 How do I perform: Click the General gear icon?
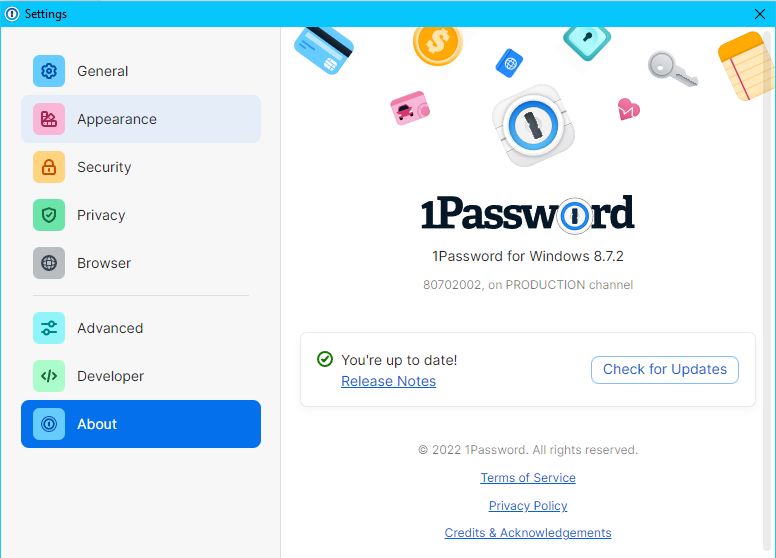(x=49, y=71)
